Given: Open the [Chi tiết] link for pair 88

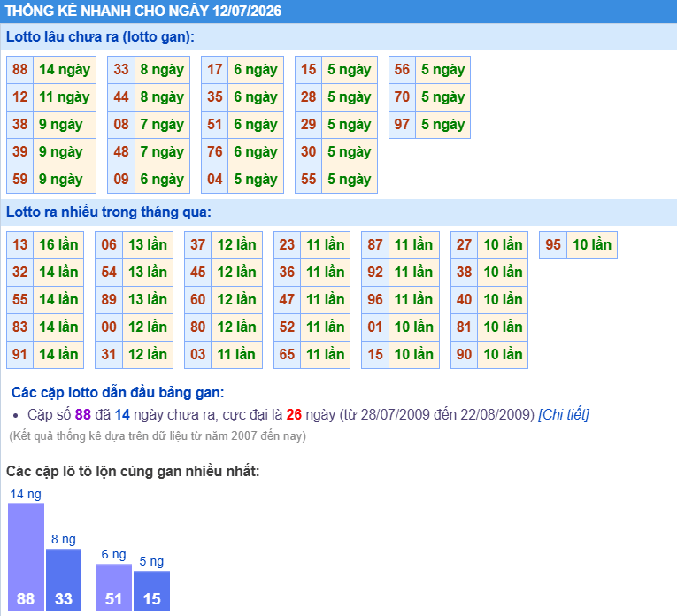Looking at the screenshot, I should [564, 414].
